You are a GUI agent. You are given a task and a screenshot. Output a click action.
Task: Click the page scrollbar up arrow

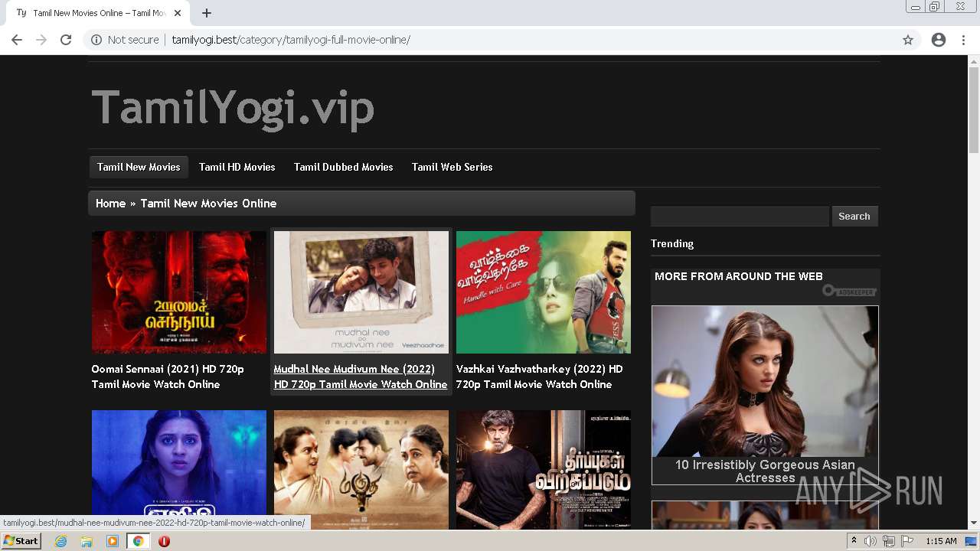tap(974, 60)
